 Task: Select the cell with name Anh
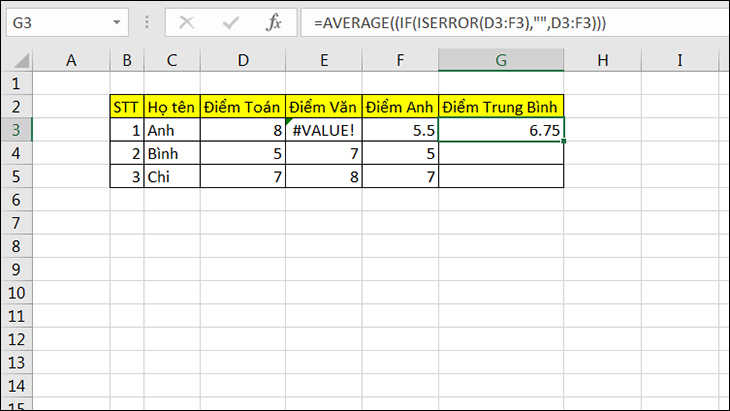click(172, 130)
